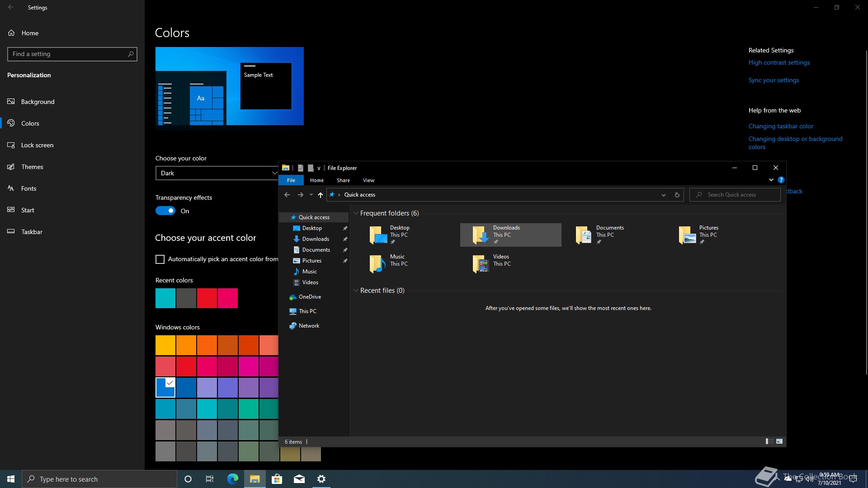Open File Explorer help question mark
Screen dimensions: 868x488
tap(781, 180)
